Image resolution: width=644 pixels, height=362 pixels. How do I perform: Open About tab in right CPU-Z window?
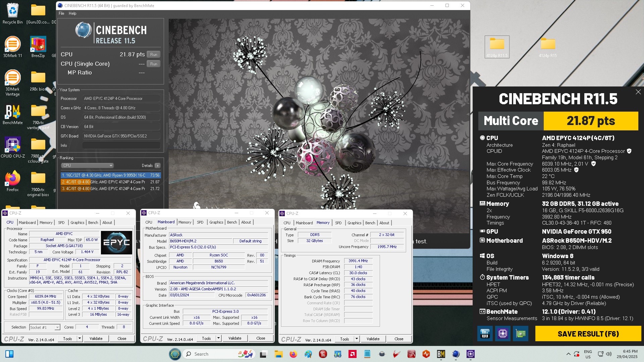(384, 223)
